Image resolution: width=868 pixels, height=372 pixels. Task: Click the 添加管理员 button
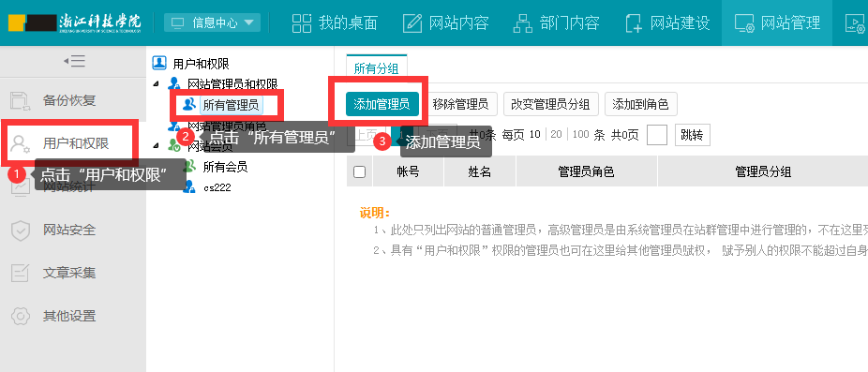[382, 104]
